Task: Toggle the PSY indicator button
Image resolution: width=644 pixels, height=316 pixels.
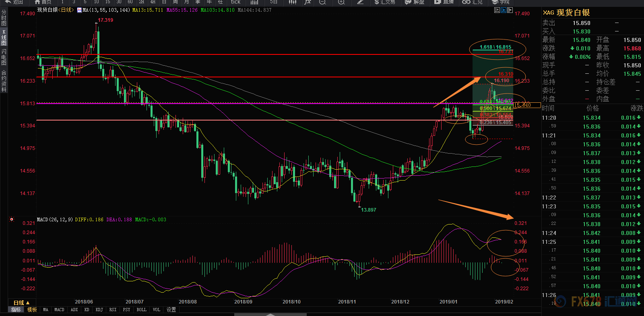Action: tap(126, 310)
